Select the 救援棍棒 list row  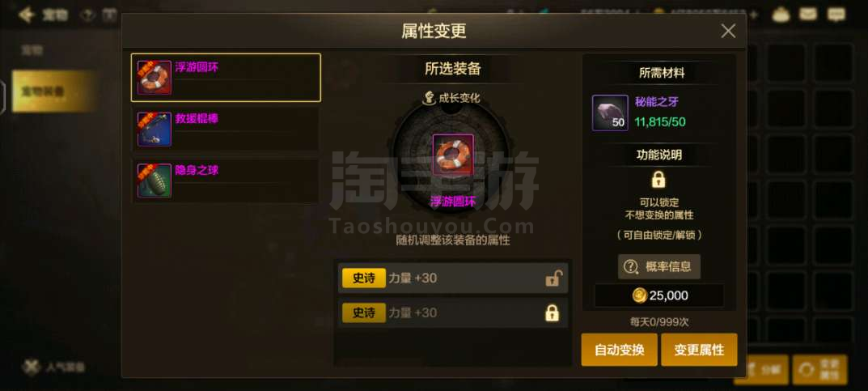[x=226, y=129]
